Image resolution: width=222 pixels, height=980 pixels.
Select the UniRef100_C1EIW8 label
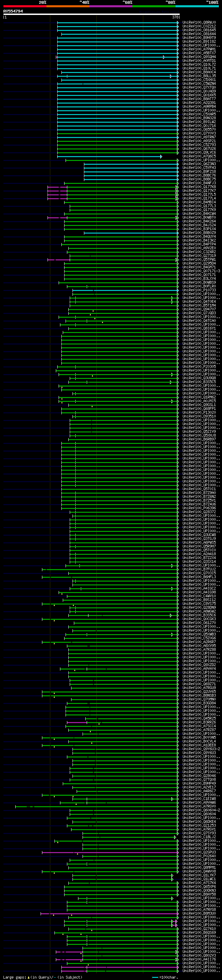click(x=199, y=799)
